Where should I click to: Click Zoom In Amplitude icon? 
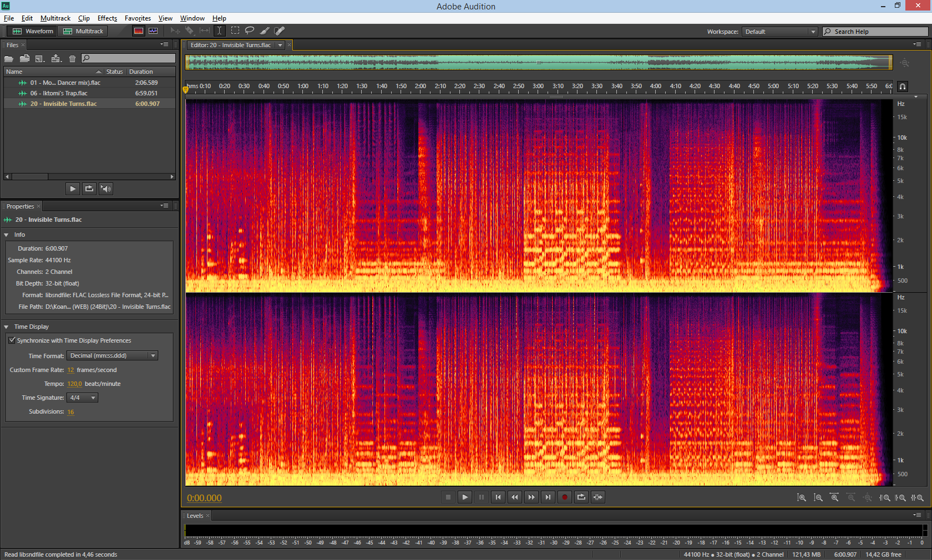coord(802,497)
